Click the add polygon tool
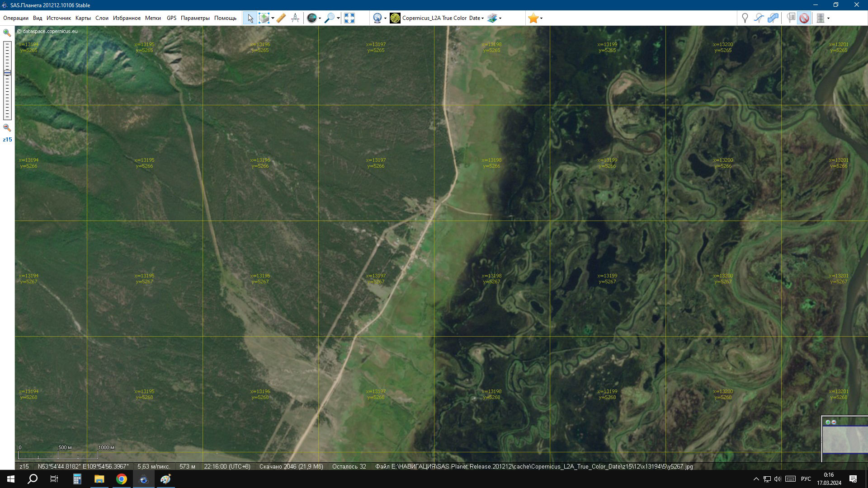 tap(773, 18)
